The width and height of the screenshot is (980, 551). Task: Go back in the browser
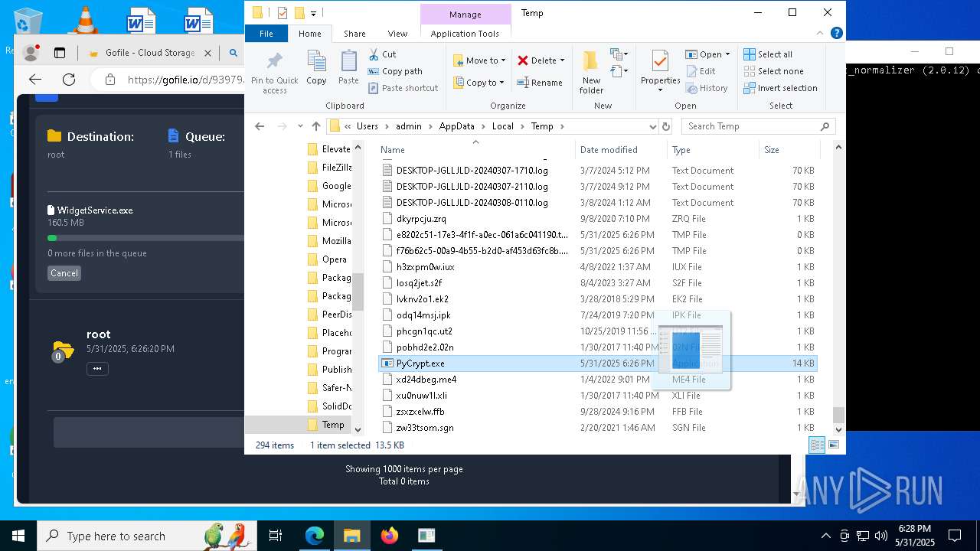(35, 80)
